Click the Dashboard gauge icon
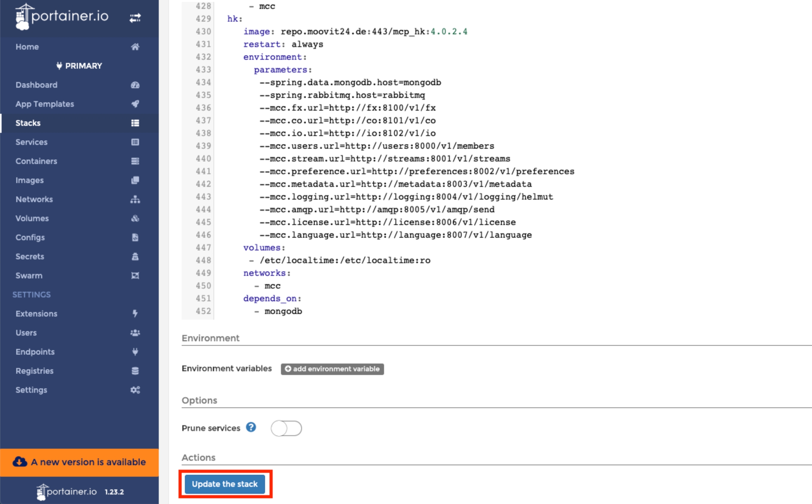This screenshot has height=504, width=812. click(x=135, y=85)
